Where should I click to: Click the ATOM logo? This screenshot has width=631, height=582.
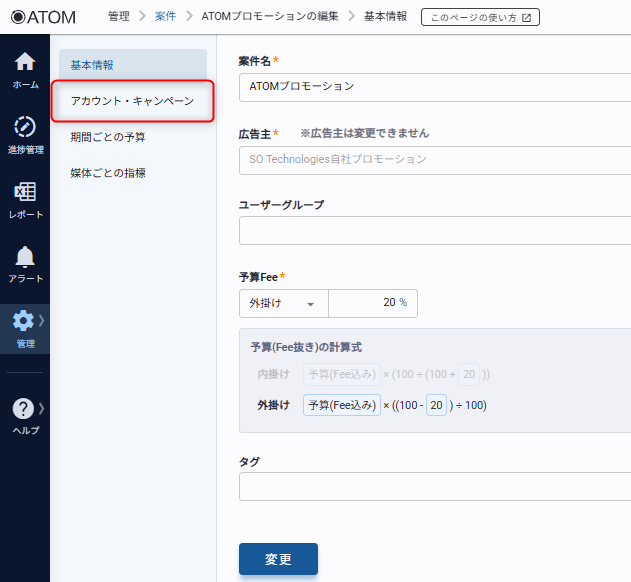tap(43, 16)
